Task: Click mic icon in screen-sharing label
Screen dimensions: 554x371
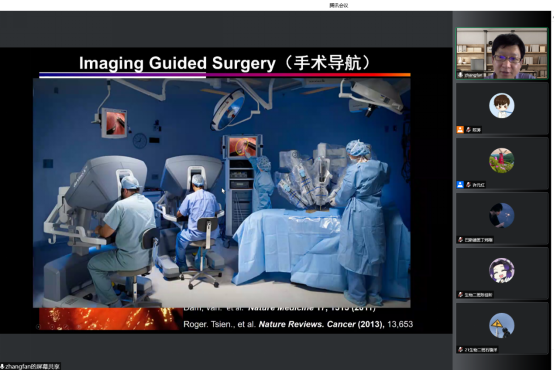Action: click(2, 366)
